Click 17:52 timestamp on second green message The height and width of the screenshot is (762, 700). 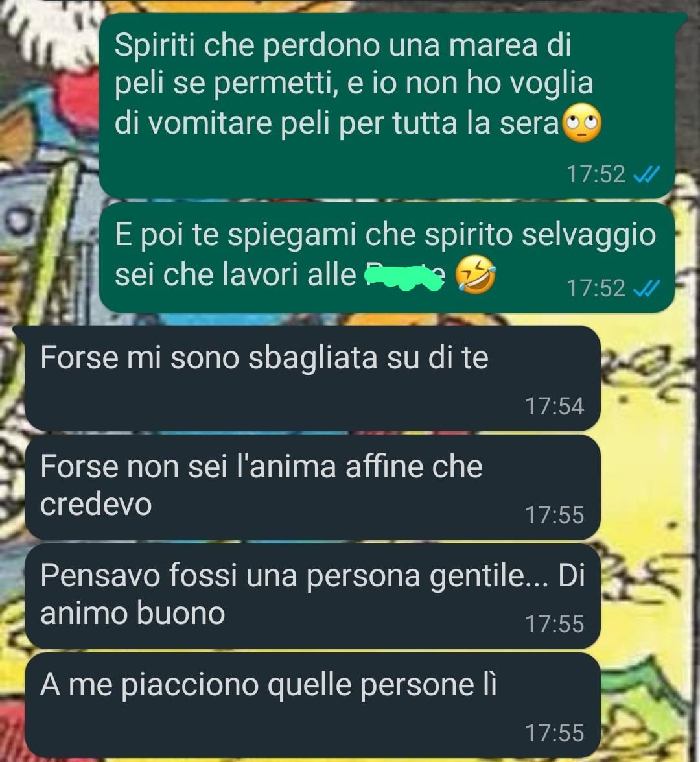pyautogui.click(x=596, y=288)
